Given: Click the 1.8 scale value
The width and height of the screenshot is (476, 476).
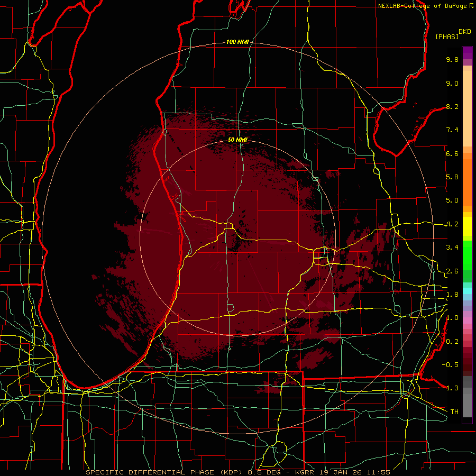Looking at the screenshot, I should tap(452, 295).
